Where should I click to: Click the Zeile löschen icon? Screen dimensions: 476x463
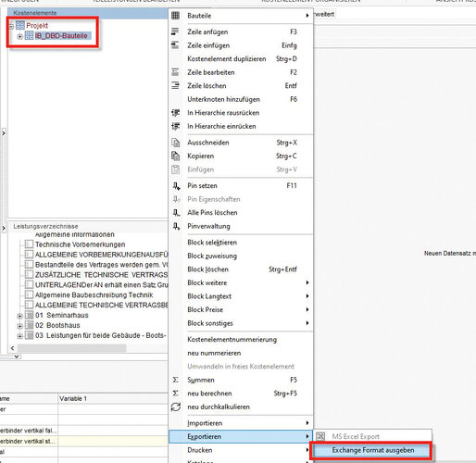pyautogui.click(x=175, y=85)
